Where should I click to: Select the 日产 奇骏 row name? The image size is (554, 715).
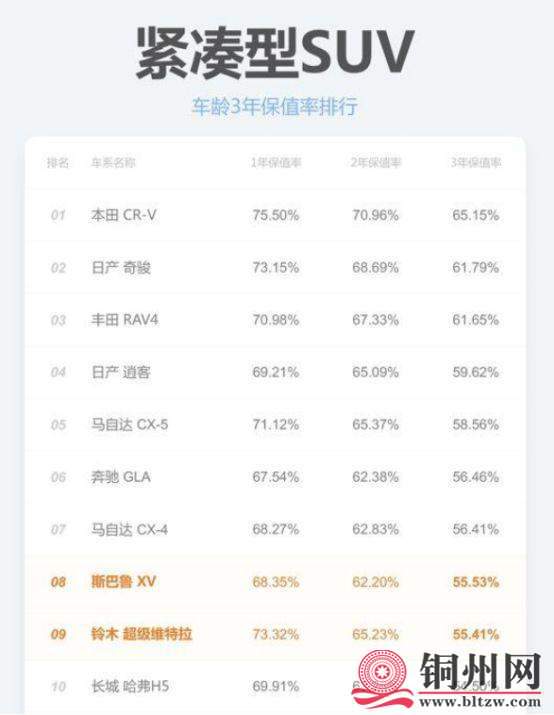click(x=121, y=268)
